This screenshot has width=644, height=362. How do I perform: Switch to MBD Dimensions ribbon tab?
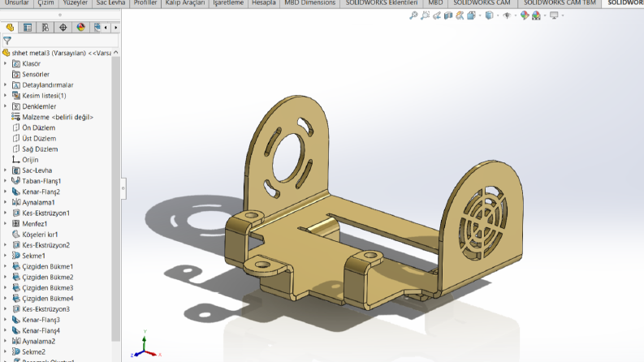tap(310, 3)
